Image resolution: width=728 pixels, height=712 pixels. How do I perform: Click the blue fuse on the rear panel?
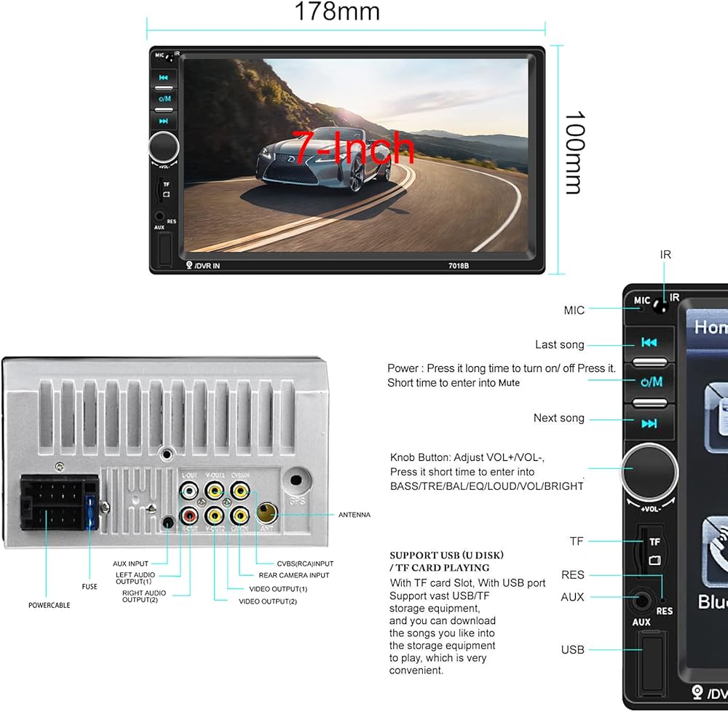[x=90, y=513]
